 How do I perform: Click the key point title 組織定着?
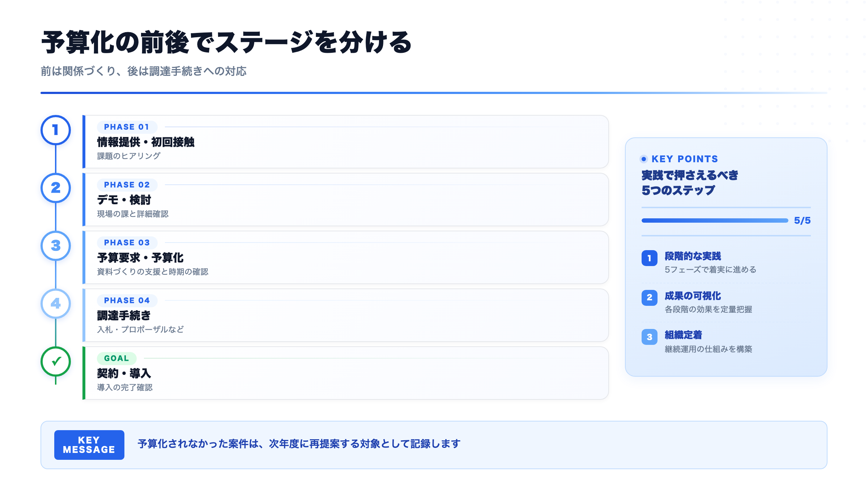click(684, 335)
